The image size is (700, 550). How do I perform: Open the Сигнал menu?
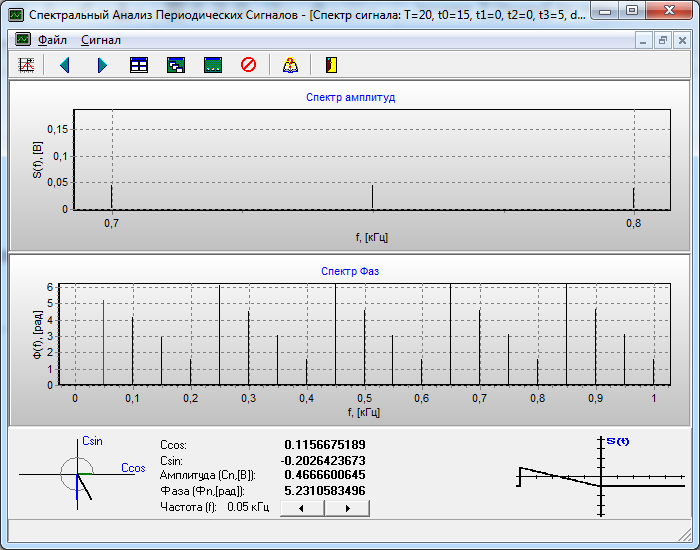pos(100,40)
